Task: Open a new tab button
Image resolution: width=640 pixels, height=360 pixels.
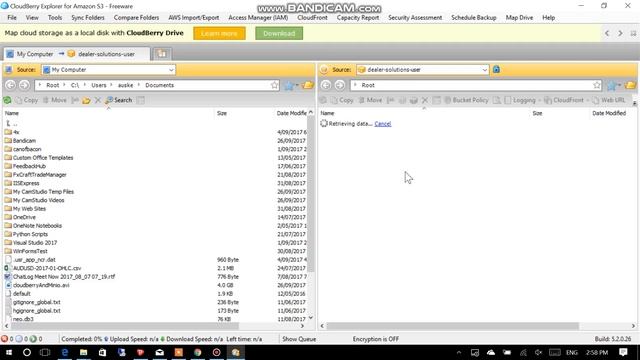Action: point(162,53)
